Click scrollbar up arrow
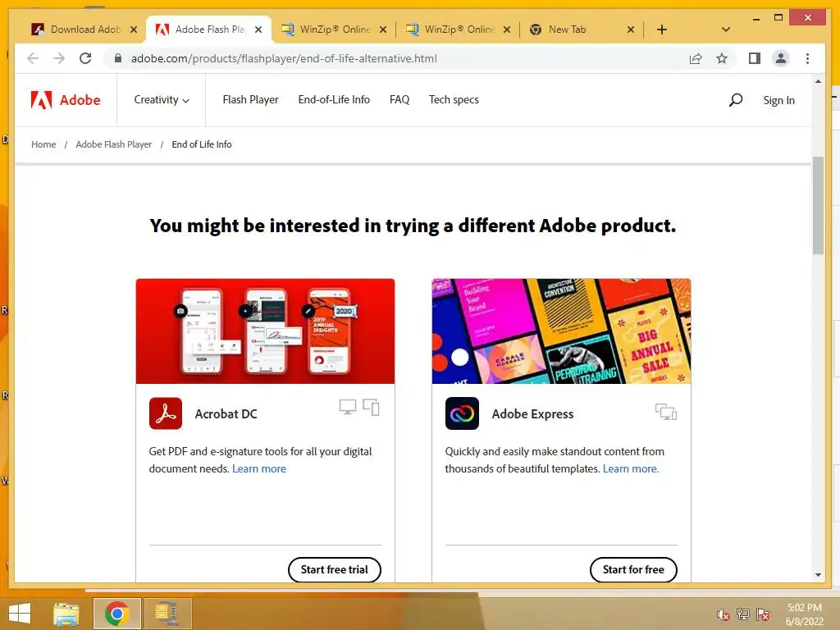The height and width of the screenshot is (630, 840). [818, 81]
